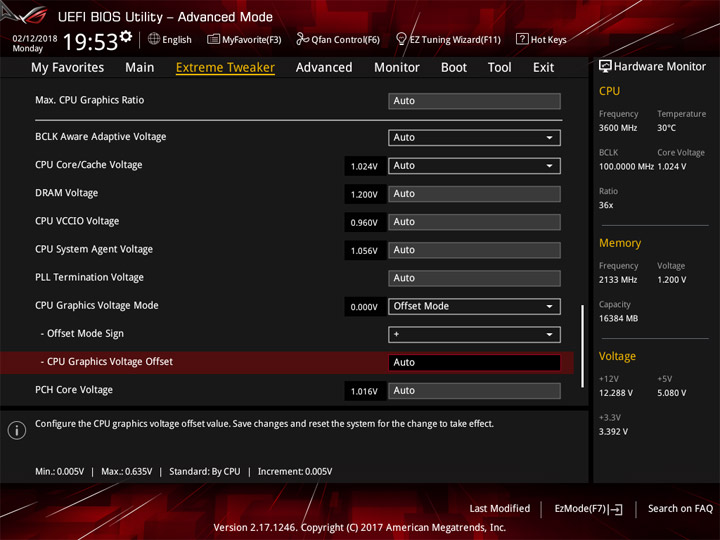Click the Hardware Monitor screen icon
The height and width of the screenshot is (540, 720).
click(x=605, y=67)
